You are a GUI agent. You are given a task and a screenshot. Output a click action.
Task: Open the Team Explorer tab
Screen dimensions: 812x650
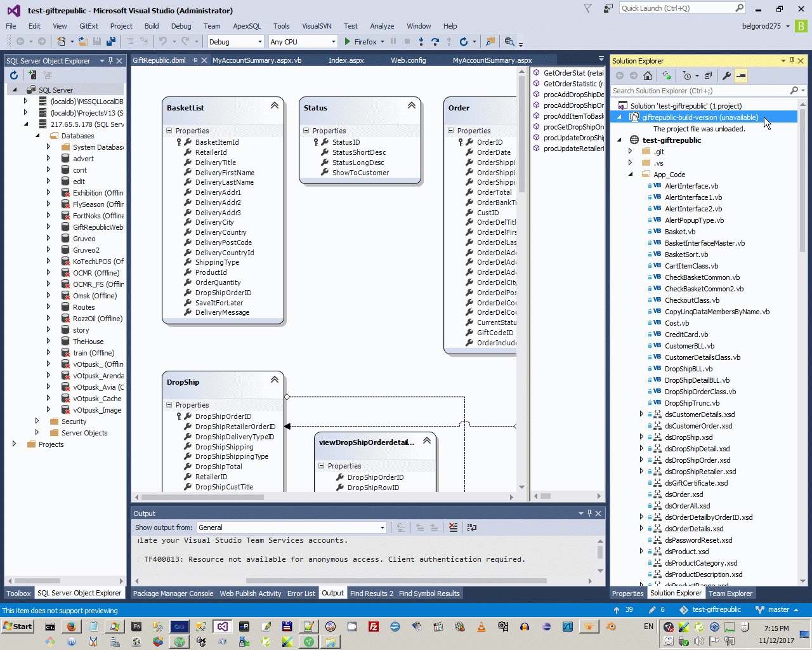(x=730, y=594)
